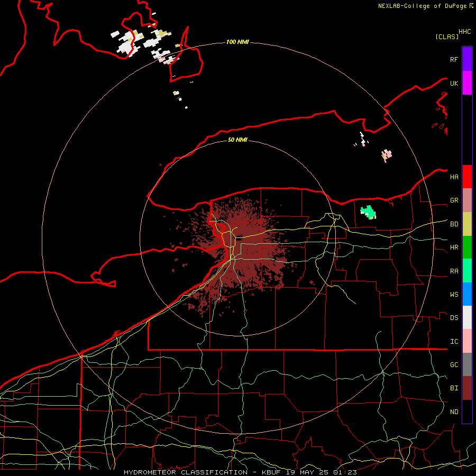Click the UK legend label
Screen dimensions: 476x476
[454, 83]
